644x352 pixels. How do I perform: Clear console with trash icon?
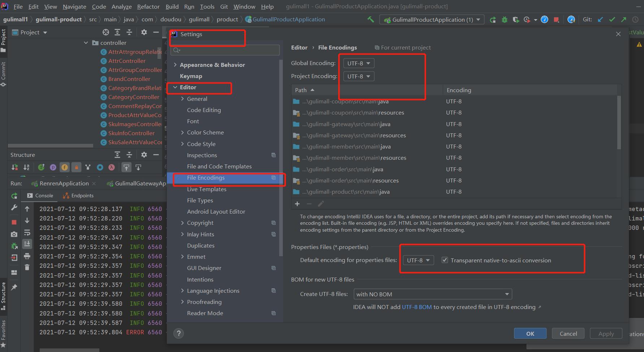click(x=27, y=267)
